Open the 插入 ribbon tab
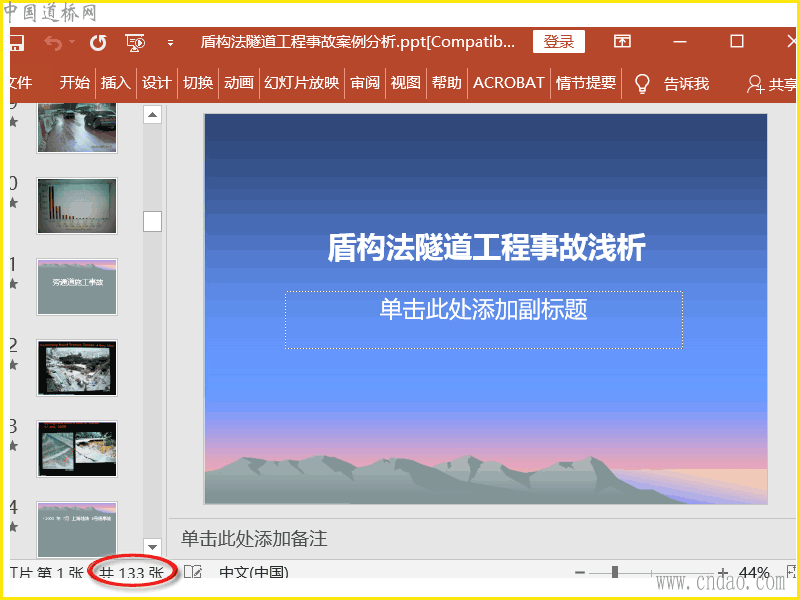 click(116, 82)
